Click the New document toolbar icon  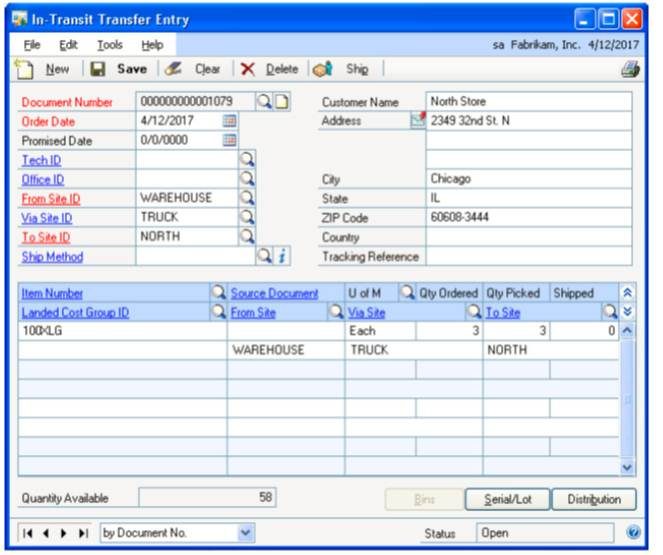click(x=24, y=69)
